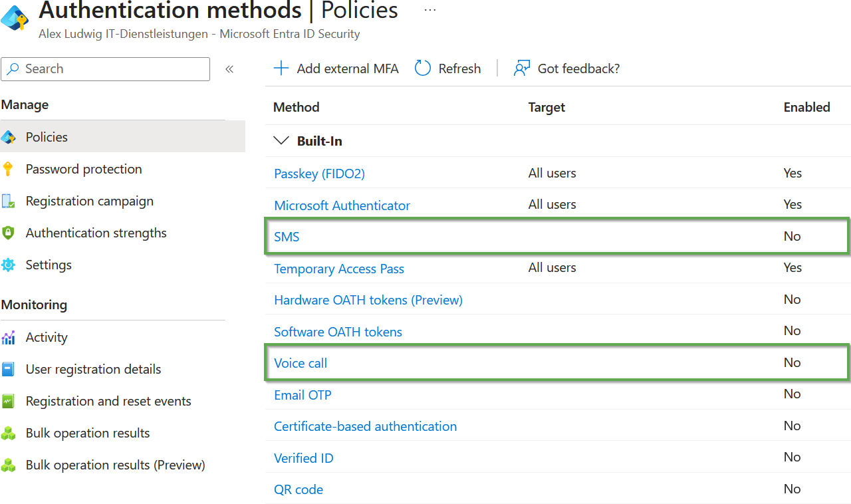This screenshot has width=851, height=504.
Task: Click the 'No' enabled value for SMS
Action: (792, 236)
